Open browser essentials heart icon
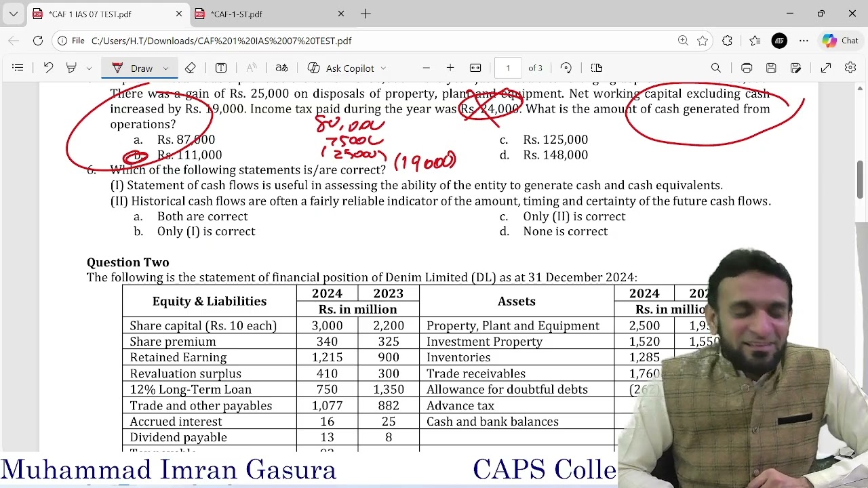This screenshot has height=488, width=868. [x=755, y=41]
